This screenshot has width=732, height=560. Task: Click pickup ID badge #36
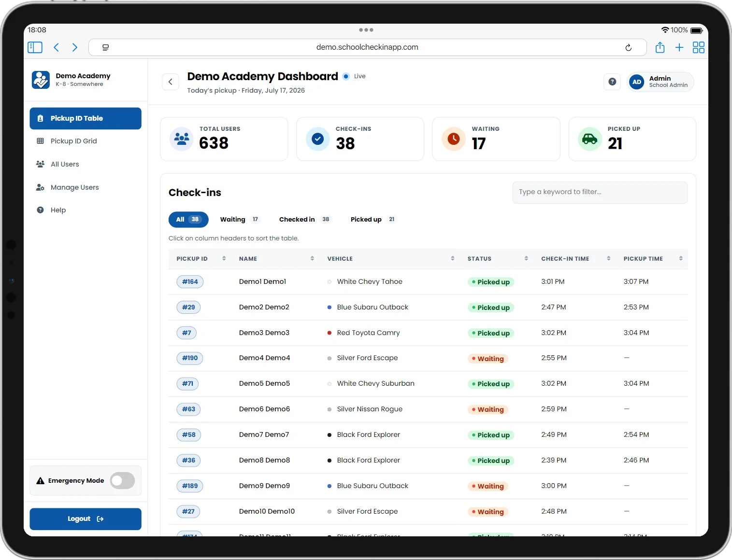pos(188,461)
